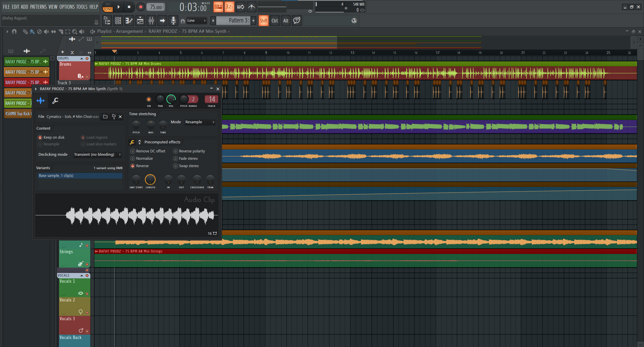Enable the Normalize option
Image resolution: width=644 pixels, height=347 pixels.
point(133,158)
